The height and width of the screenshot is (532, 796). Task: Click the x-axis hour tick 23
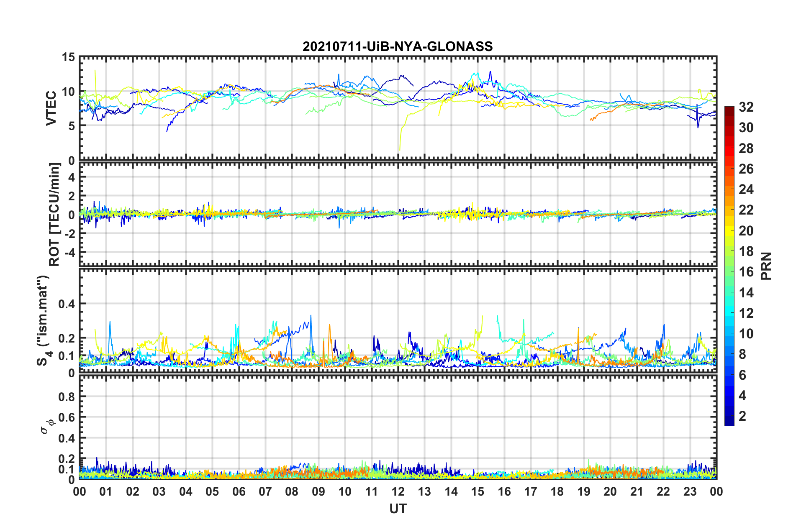click(x=690, y=491)
